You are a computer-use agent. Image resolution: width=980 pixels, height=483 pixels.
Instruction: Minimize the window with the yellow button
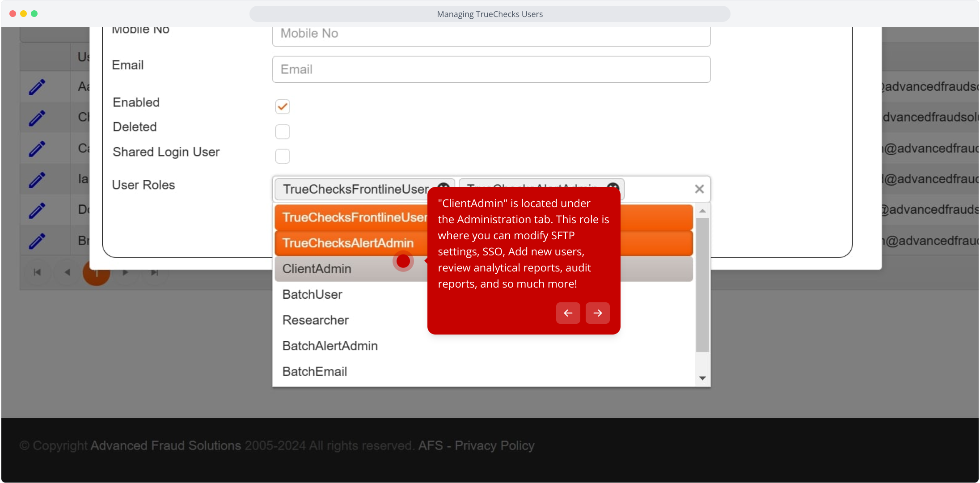click(x=23, y=14)
